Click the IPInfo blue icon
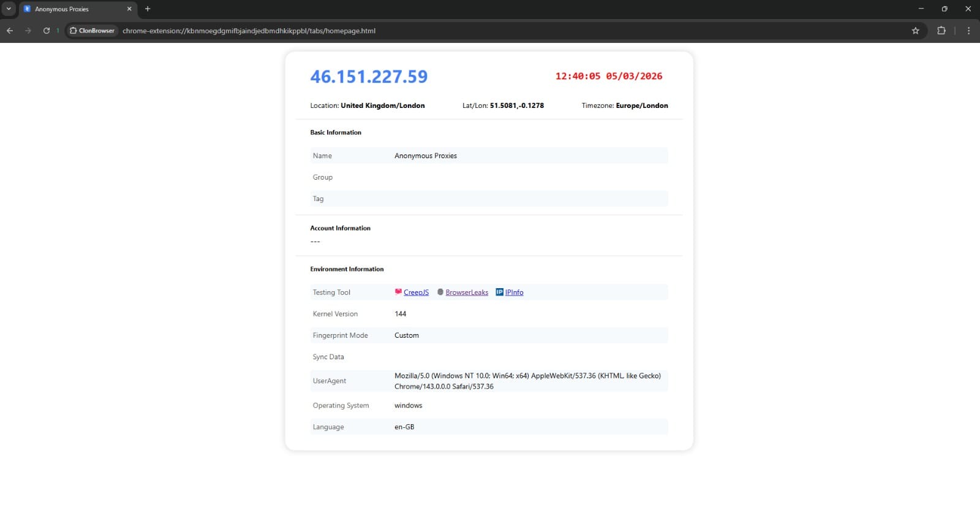 click(x=500, y=292)
